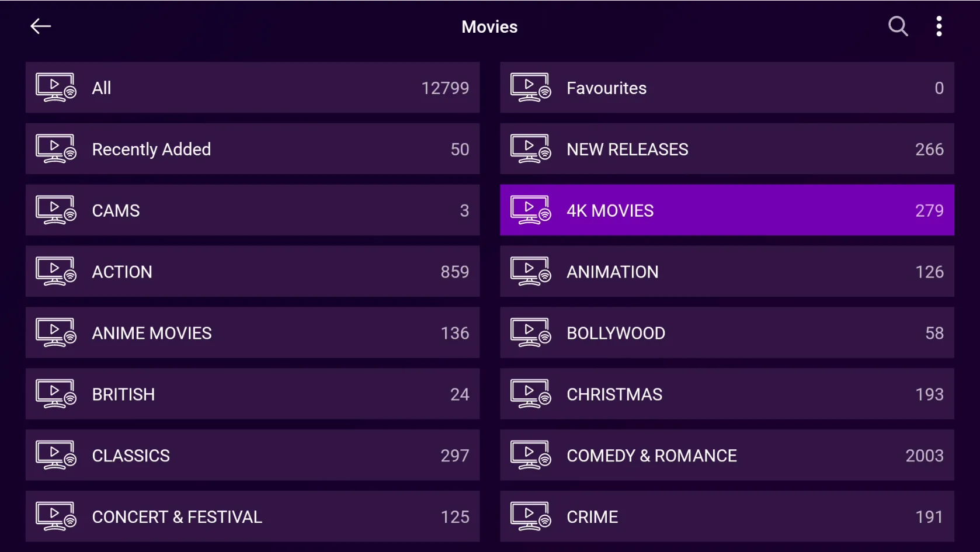Open the CHRISTMAS movies category
Viewport: 980px width, 552px height.
click(727, 394)
